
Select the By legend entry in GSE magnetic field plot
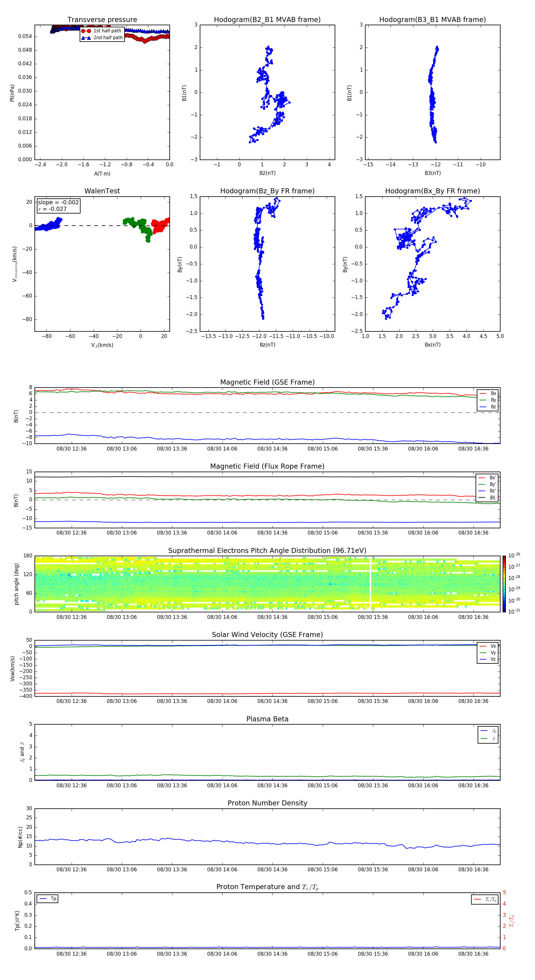[488, 400]
